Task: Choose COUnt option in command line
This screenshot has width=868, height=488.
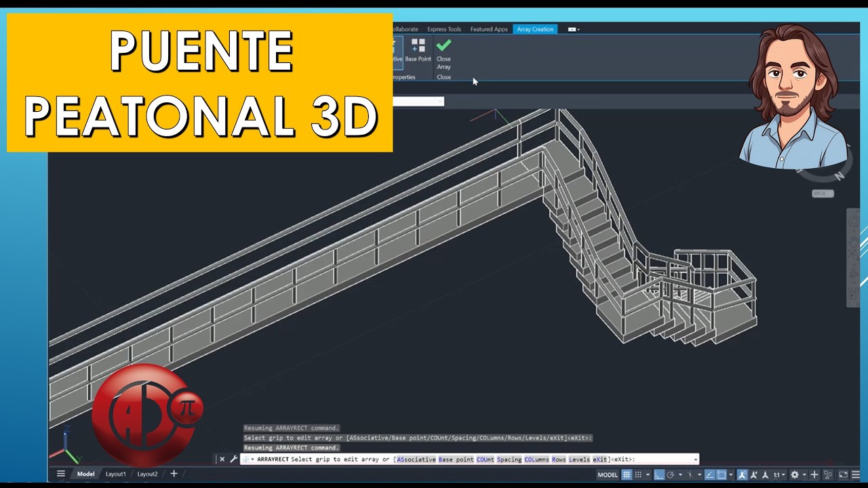Action: (x=485, y=459)
